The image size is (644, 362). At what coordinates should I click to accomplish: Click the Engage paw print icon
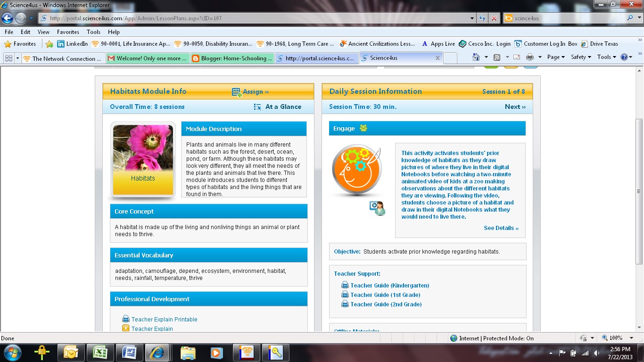[363, 128]
